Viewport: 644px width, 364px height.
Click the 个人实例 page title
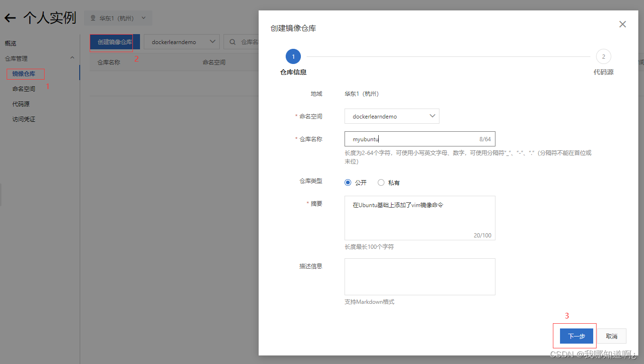50,18
